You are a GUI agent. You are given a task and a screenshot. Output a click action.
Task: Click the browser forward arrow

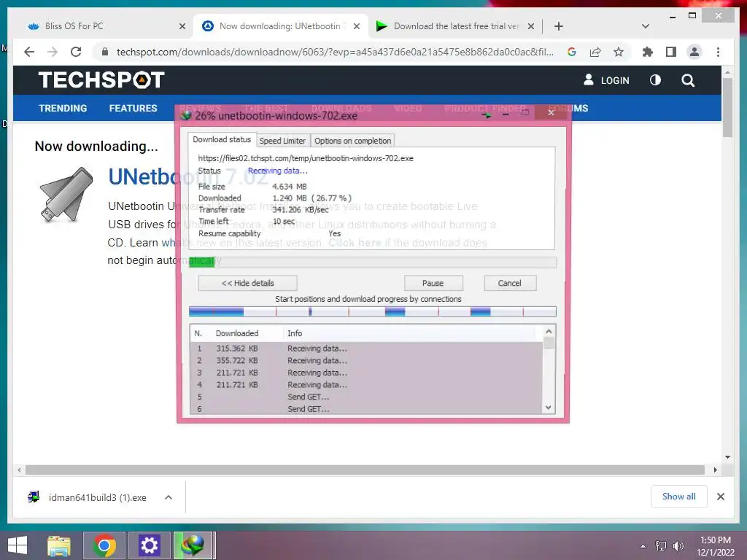[x=53, y=52]
